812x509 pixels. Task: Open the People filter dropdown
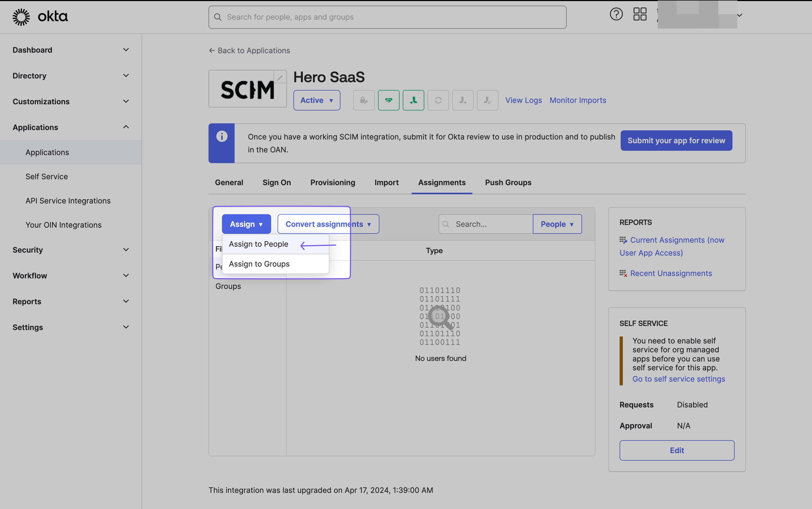pos(556,224)
